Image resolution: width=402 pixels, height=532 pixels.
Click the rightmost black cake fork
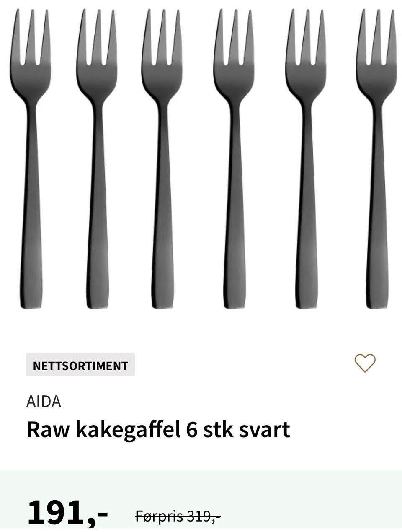(x=377, y=159)
